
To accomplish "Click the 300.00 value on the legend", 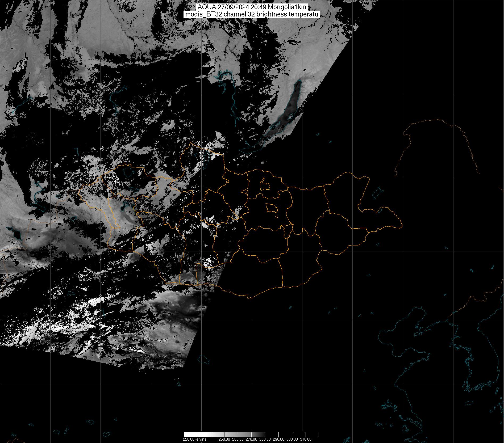I will [292, 439].
